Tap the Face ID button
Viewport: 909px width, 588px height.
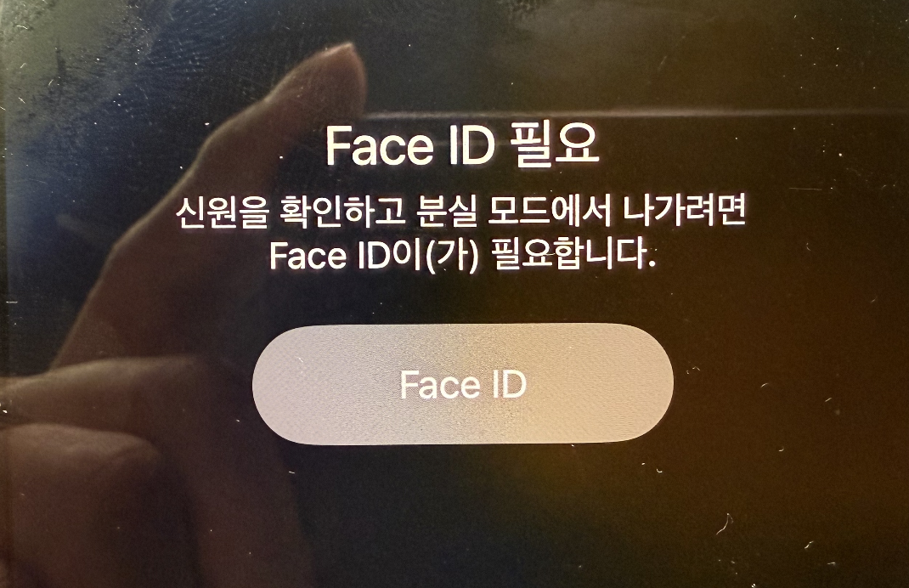tap(463, 384)
